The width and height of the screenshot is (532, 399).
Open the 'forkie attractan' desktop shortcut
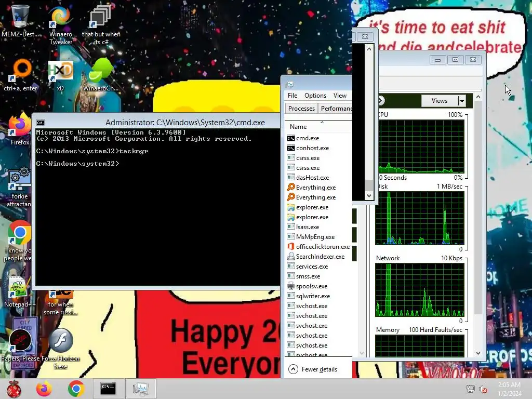19,187
